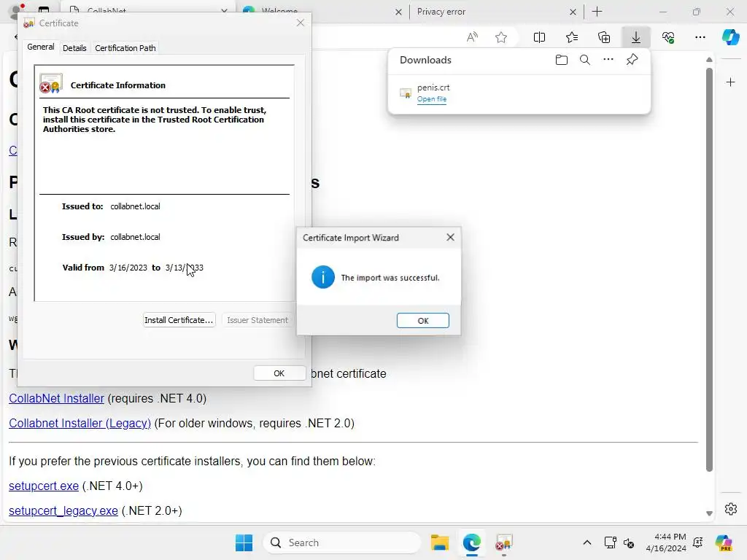Open certificate window taskbar icon

[x=503, y=542]
